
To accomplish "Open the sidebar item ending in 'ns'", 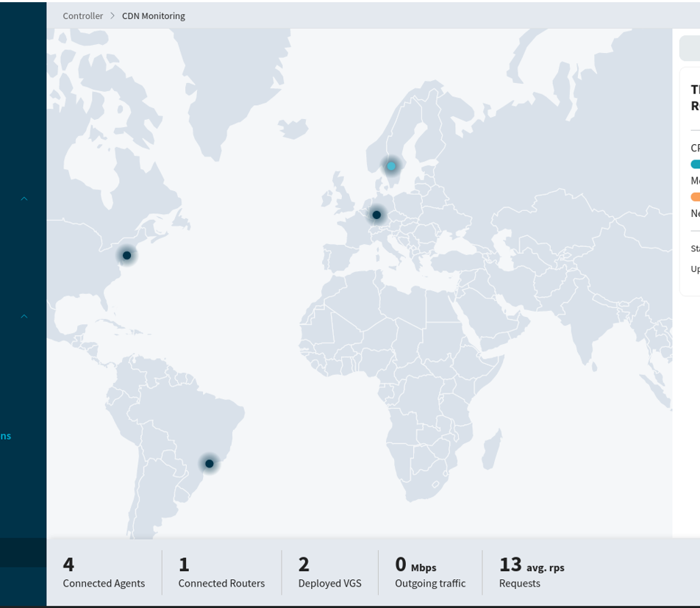I will click(6, 435).
